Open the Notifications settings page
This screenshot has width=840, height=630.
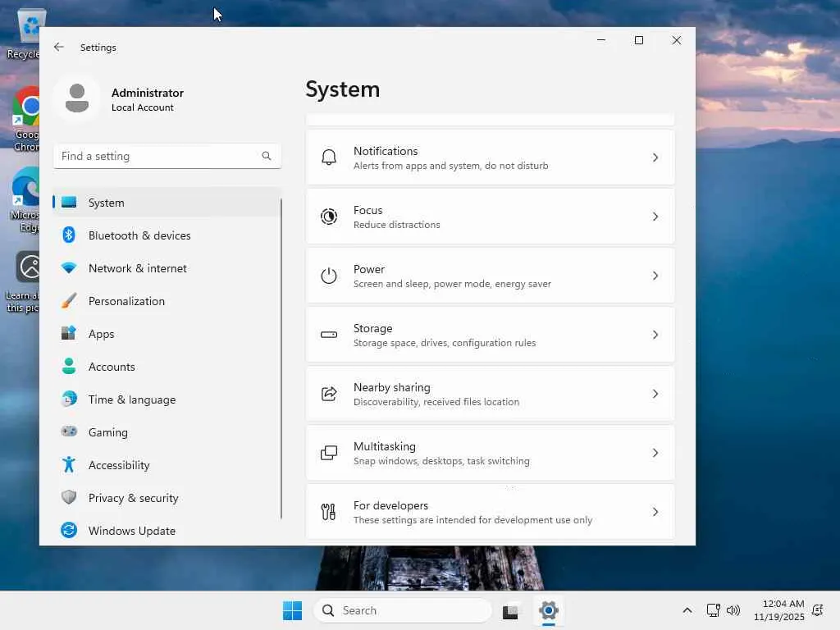click(491, 157)
